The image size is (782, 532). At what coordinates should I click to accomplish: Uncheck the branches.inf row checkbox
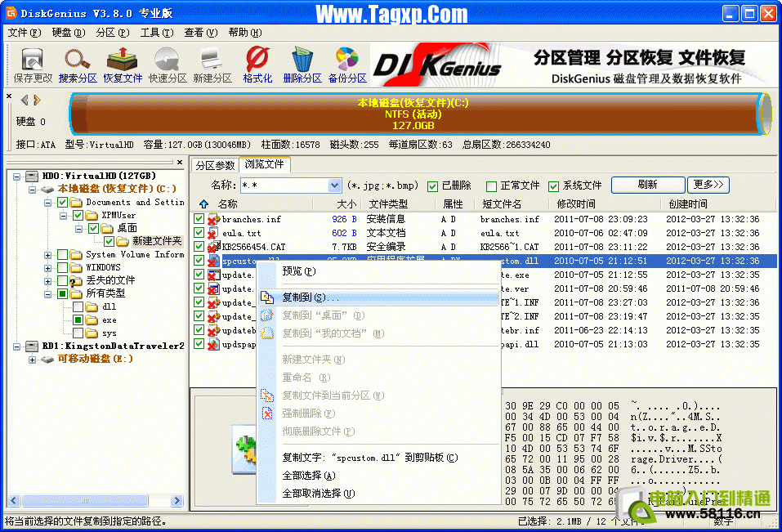coord(199,219)
